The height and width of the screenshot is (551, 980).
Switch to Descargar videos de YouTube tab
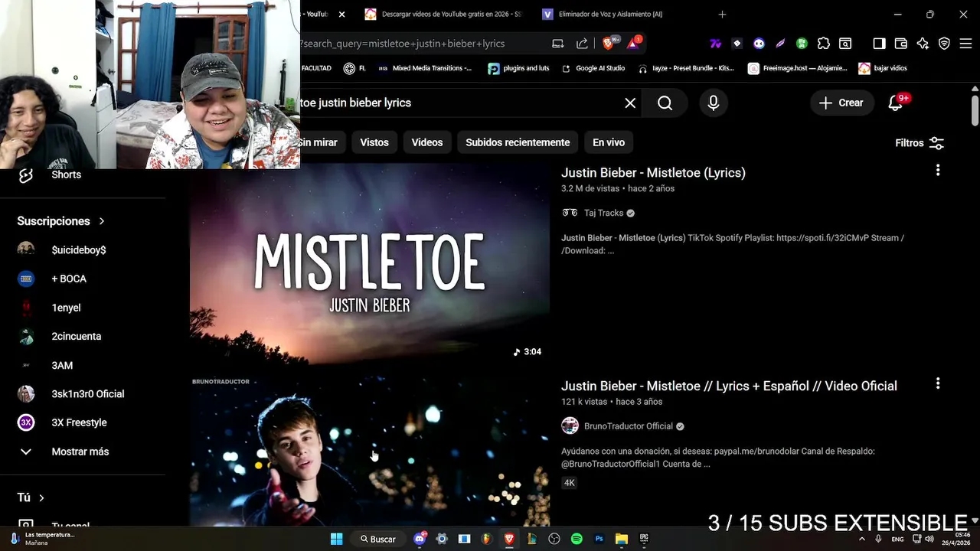point(443,15)
